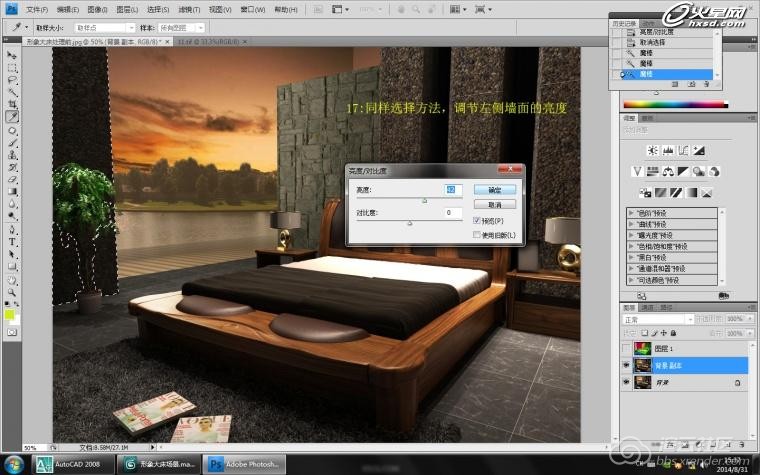Hide the 背景 layer with its eye icon
760x475 pixels.
click(626, 382)
